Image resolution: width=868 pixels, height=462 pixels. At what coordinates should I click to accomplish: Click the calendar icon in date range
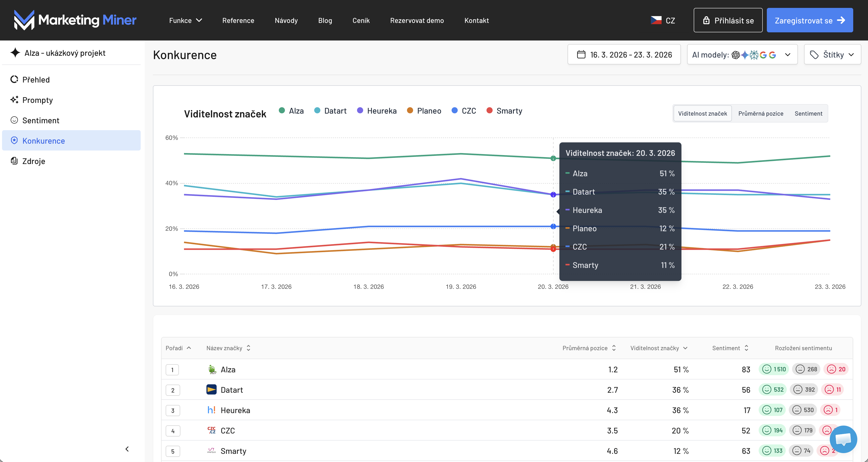[x=581, y=55]
